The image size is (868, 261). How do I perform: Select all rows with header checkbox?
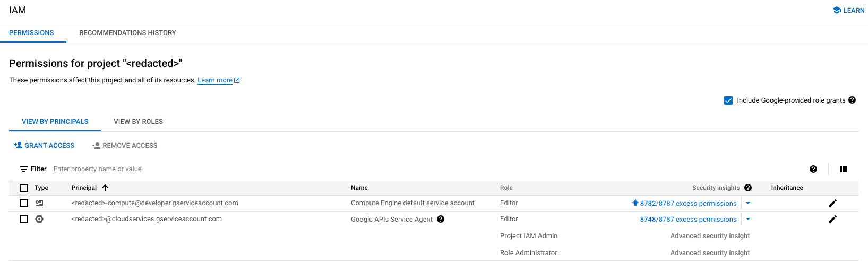[24, 188]
